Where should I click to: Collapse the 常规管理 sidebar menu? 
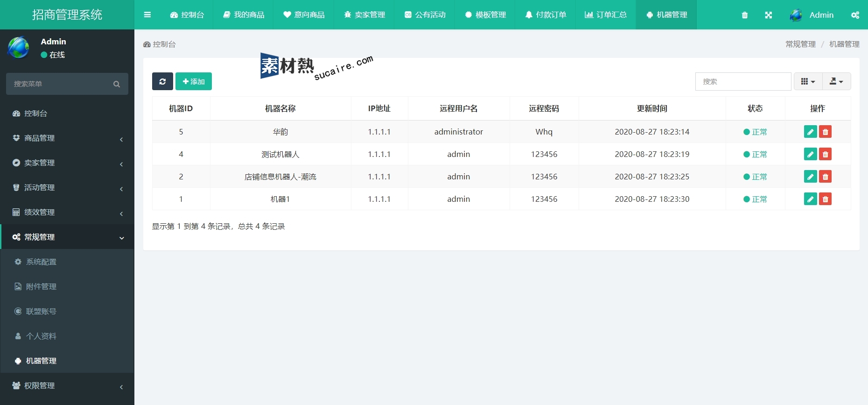67,237
